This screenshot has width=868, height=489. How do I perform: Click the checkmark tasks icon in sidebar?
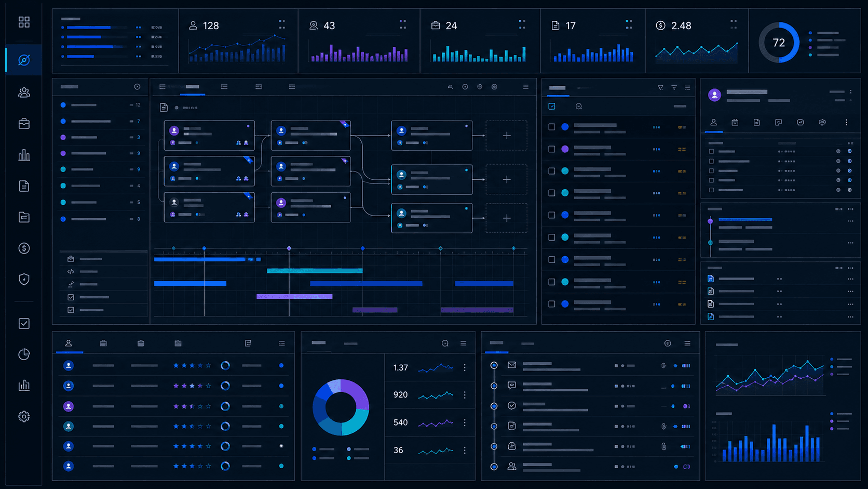click(x=24, y=324)
